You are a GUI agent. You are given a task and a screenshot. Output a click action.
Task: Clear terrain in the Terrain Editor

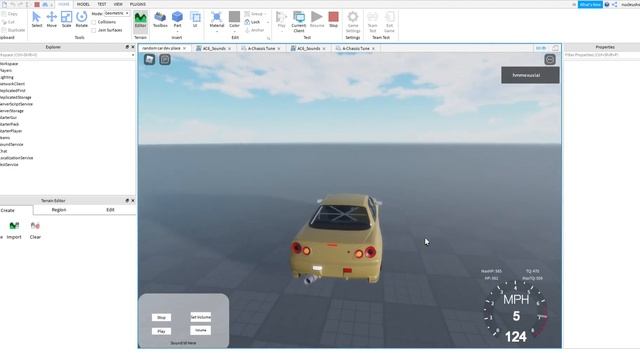pyautogui.click(x=35, y=230)
